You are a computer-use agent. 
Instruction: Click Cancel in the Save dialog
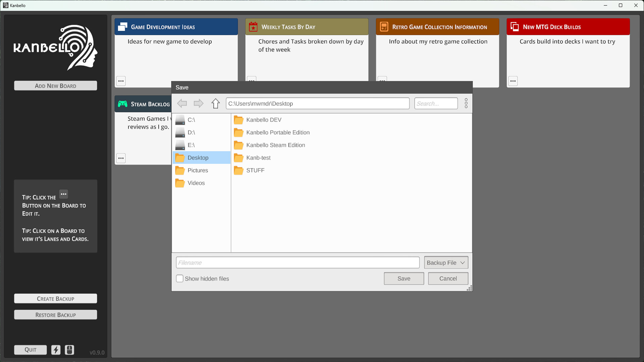point(448,279)
